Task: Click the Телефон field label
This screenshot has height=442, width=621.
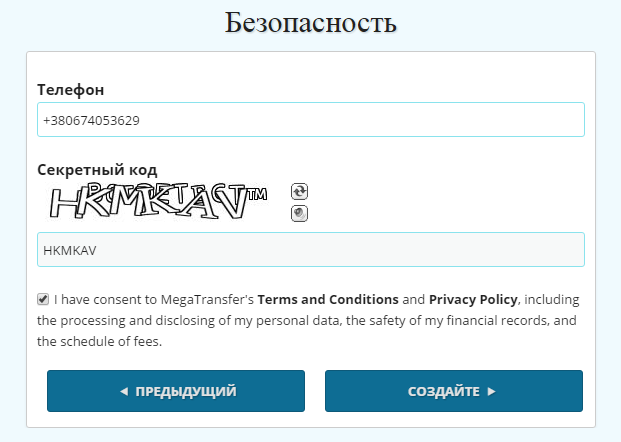Action: (x=71, y=90)
